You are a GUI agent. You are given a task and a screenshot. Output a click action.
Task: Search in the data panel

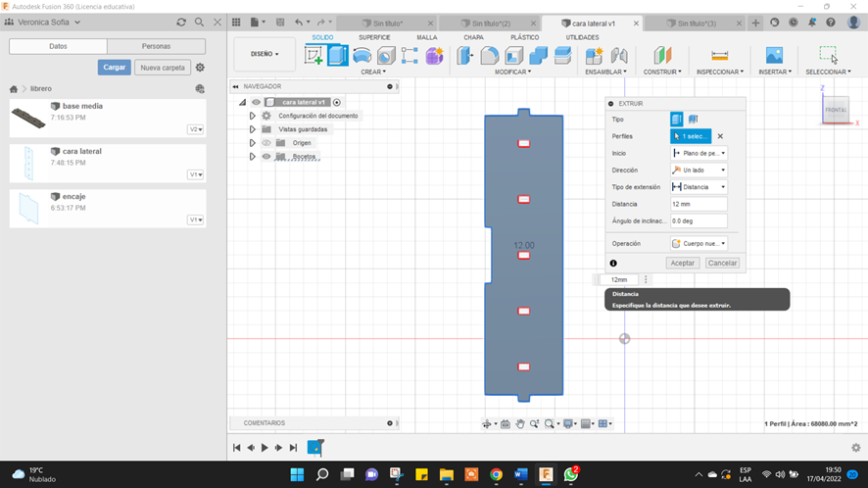click(199, 23)
